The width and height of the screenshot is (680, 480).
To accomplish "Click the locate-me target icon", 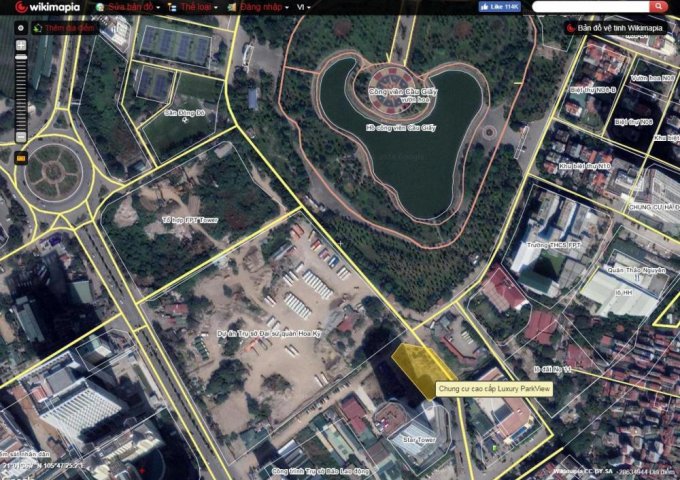I will tap(21, 28).
